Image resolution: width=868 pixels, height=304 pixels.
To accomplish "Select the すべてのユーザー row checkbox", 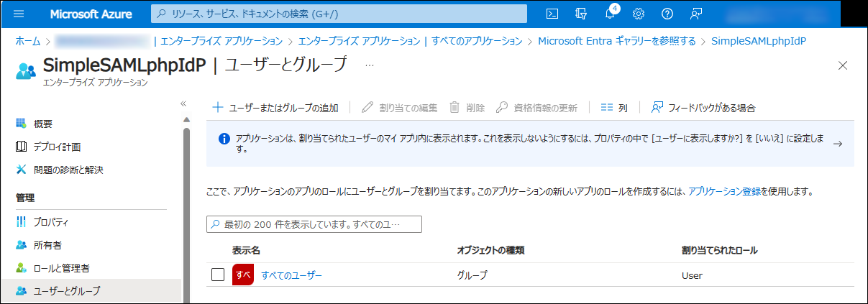I will click(219, 275).
